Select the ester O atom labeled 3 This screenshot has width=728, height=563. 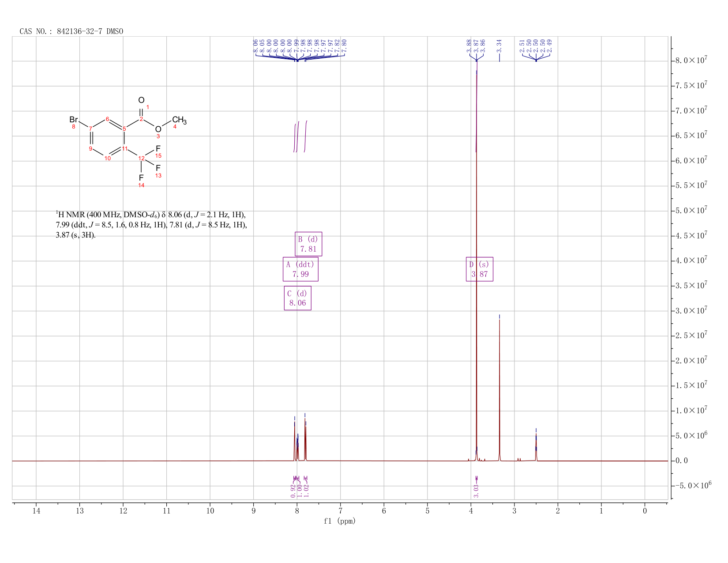coord(158,129)
